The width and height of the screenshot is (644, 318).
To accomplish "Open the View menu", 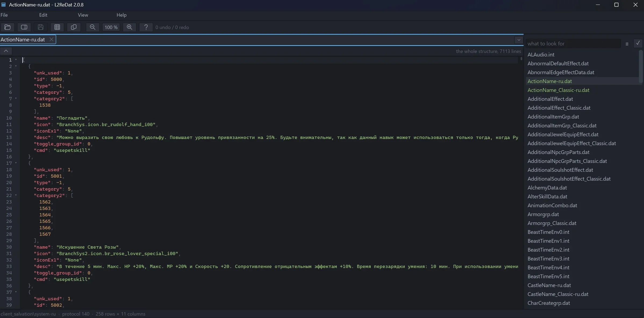I will point(83,15).
